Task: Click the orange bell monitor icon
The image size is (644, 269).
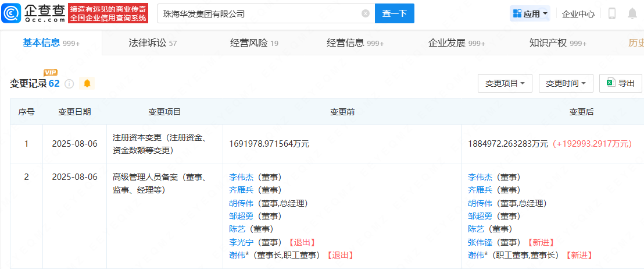Action: coord(87,83)
